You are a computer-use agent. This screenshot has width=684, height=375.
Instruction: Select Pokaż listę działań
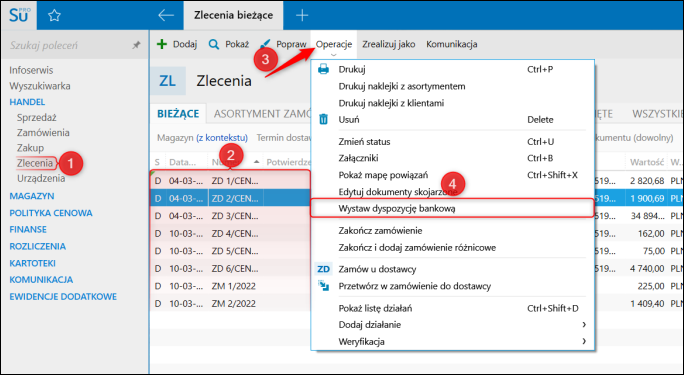[375, 308]
